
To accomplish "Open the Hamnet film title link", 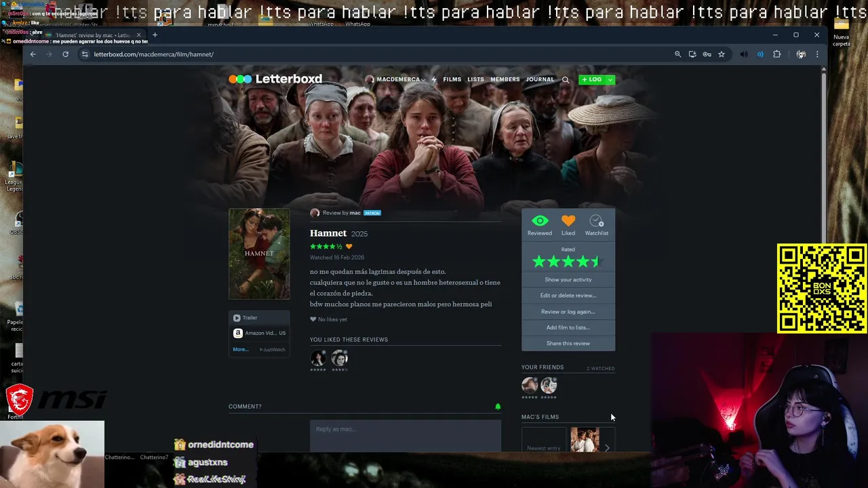I will point(328,233).
